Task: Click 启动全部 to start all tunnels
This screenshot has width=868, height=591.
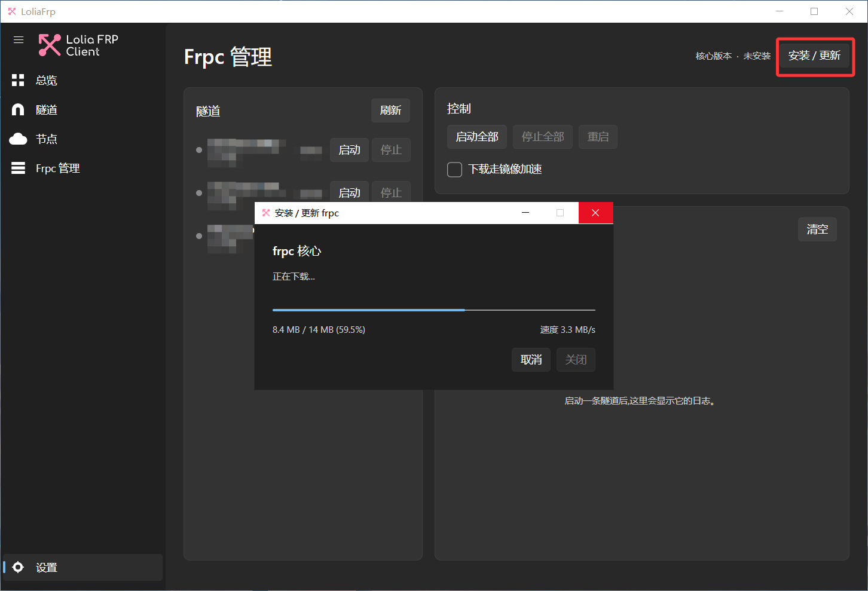Action: tap(477, 137)
